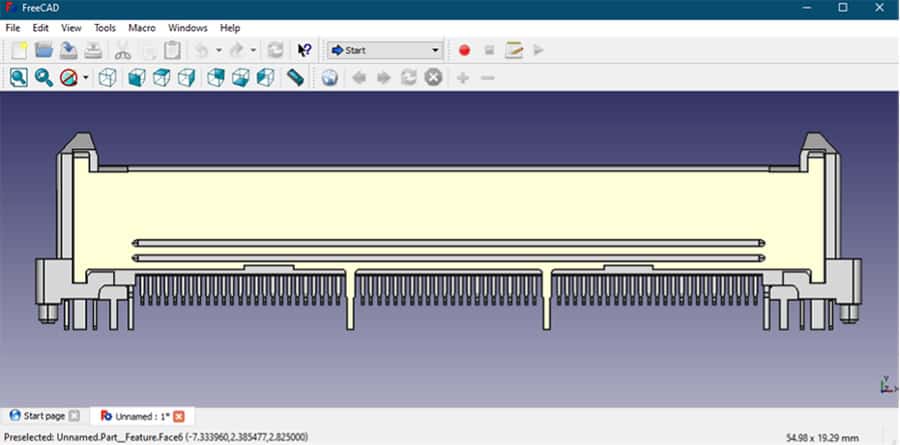This screenshot has width=900, height=445.
Task: Open the Macro menu
Action: 142,28
